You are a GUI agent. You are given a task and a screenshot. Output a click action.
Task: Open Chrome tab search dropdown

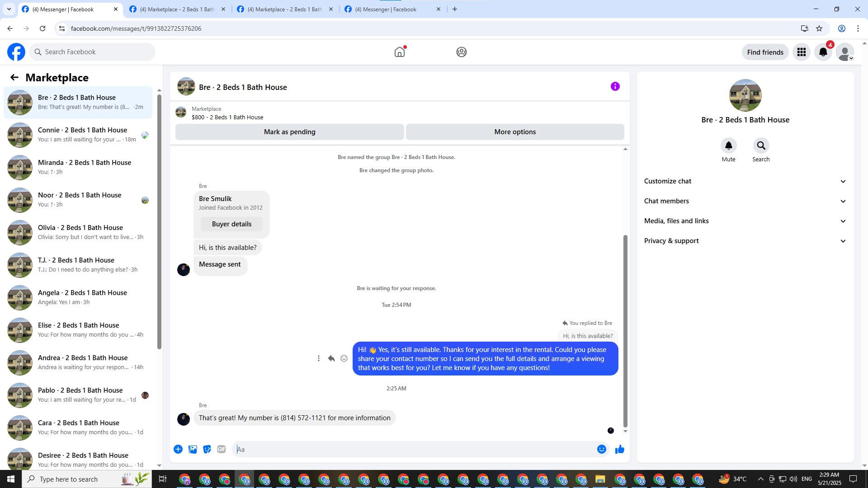9,9
